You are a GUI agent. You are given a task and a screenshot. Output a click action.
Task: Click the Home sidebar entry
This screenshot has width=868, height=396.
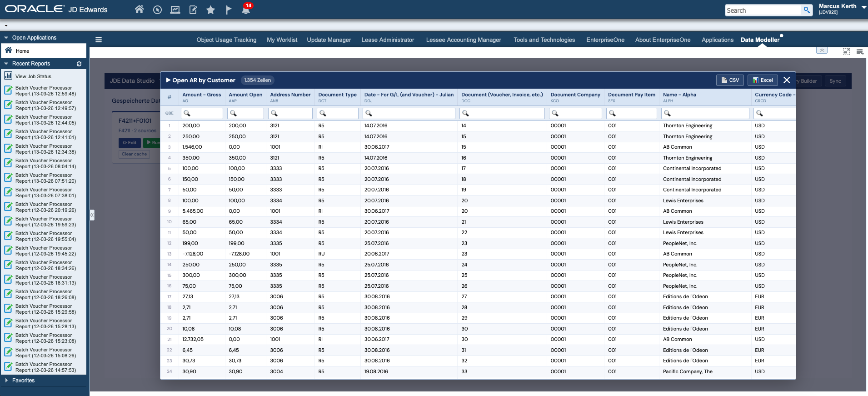[44, 50]
